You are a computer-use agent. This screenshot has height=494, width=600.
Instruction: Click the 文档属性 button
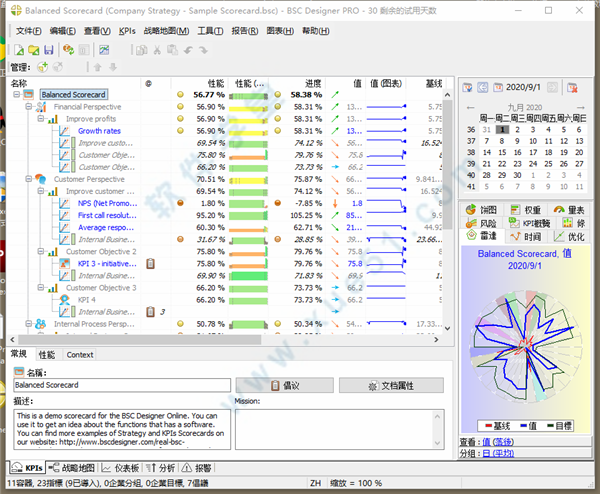391,385
